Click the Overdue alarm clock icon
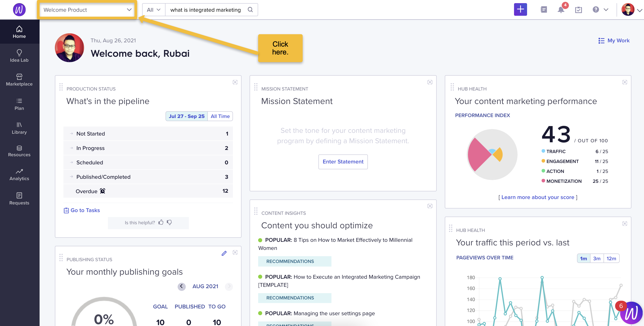The width and height of the screenshot is (644, 326). point(103,191)
